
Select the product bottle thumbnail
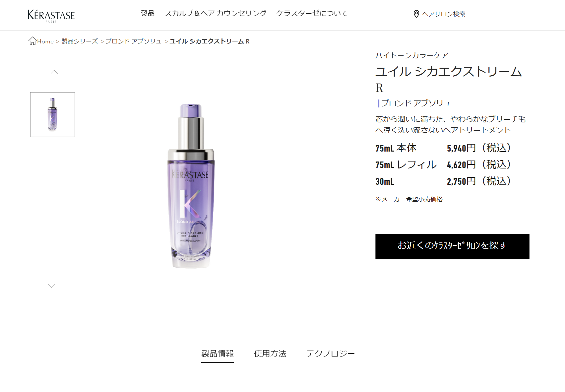pyautogui.click(x=52, y=114)
